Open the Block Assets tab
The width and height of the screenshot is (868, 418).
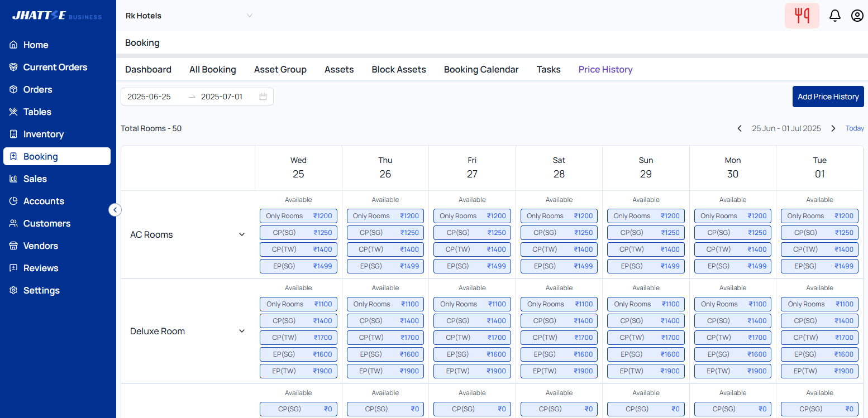click(399, 70)
